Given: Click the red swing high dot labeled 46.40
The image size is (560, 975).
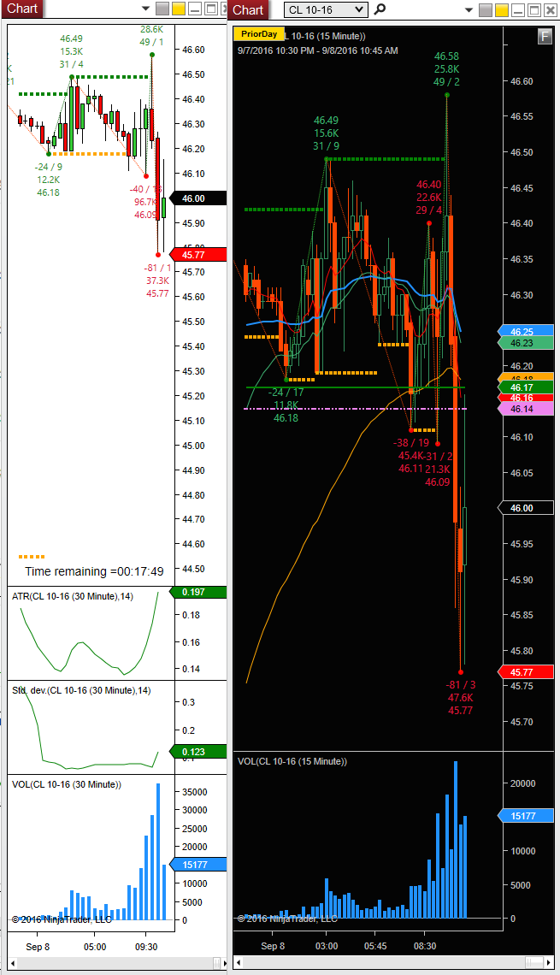Looking at the screenshot, I should point(429,222).
